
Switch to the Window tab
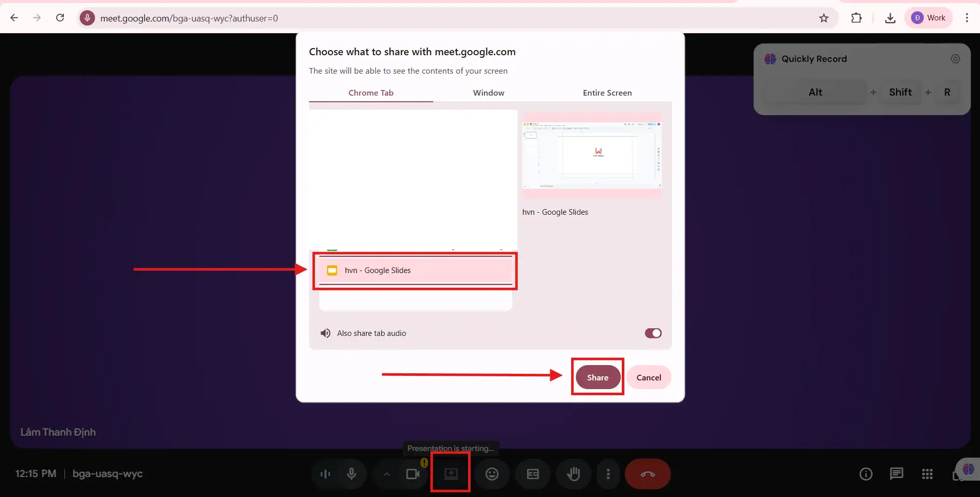point(488,93)
